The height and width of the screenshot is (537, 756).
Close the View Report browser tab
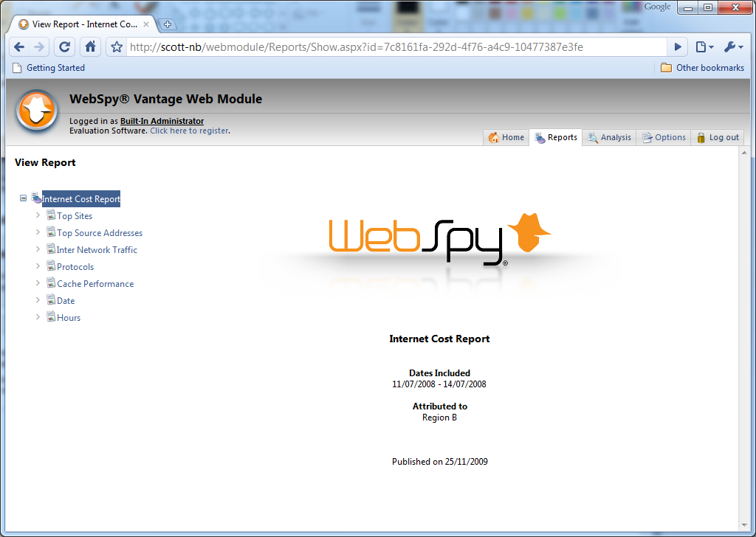146,24
